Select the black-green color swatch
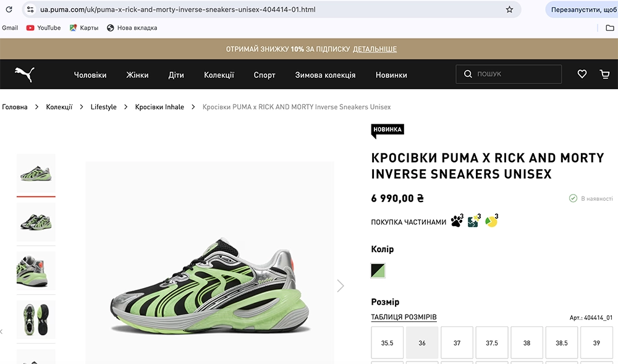Viewport: 618px width, 364px height. tap(378, 271)
